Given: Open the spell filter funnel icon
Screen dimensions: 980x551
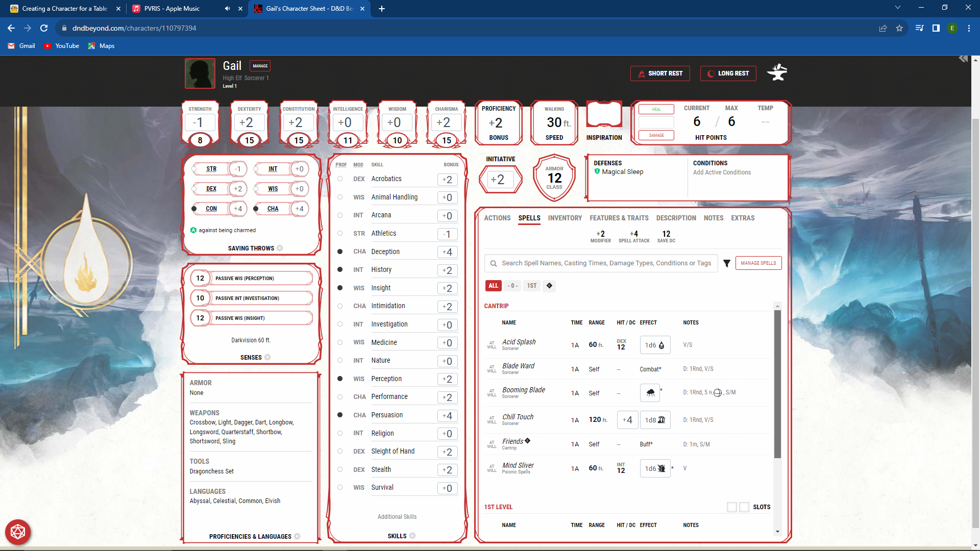Looking at the screenshot, I should tap(727, 263).
